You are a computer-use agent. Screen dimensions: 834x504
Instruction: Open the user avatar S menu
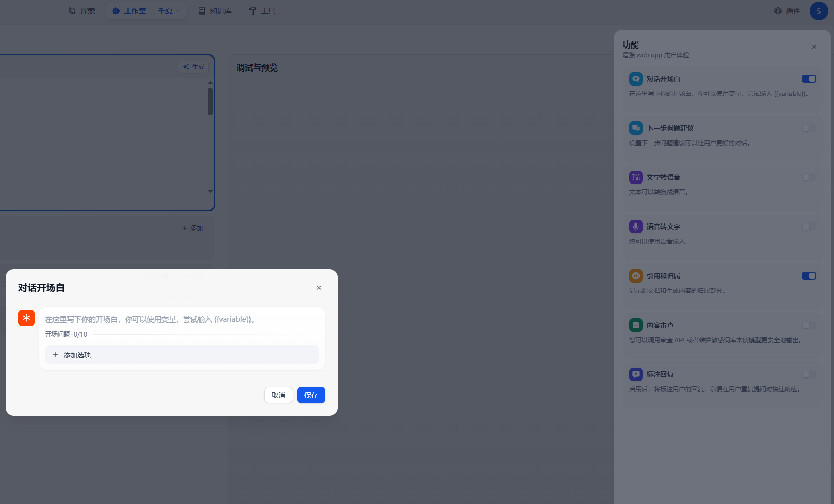click(x=818, y=11)
